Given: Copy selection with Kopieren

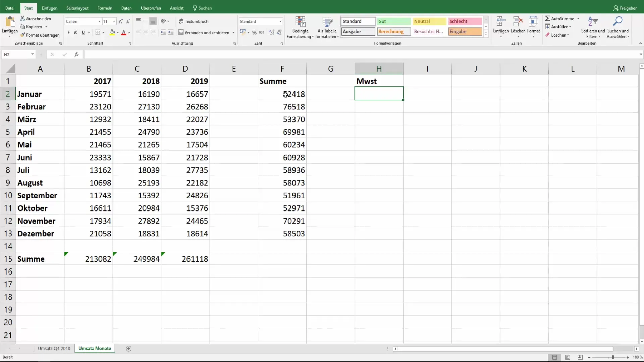Looking at the screenshot, I should (31, 27).
